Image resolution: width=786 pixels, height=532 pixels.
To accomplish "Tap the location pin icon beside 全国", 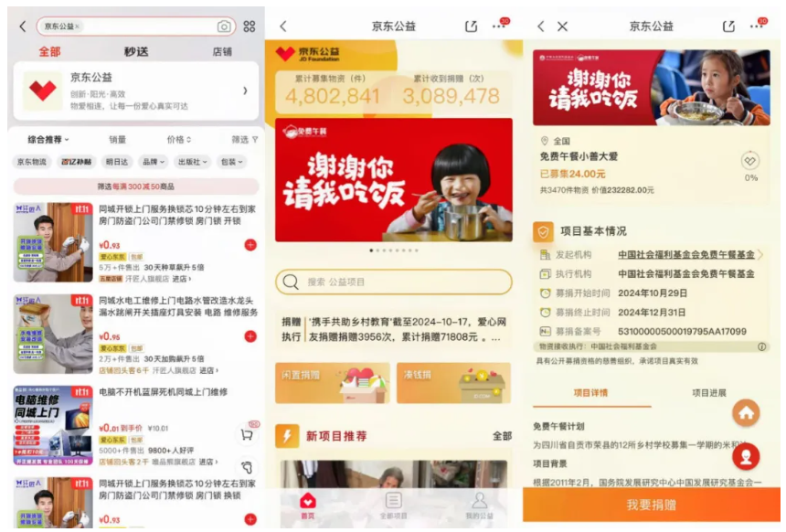I will click(545, 141).
